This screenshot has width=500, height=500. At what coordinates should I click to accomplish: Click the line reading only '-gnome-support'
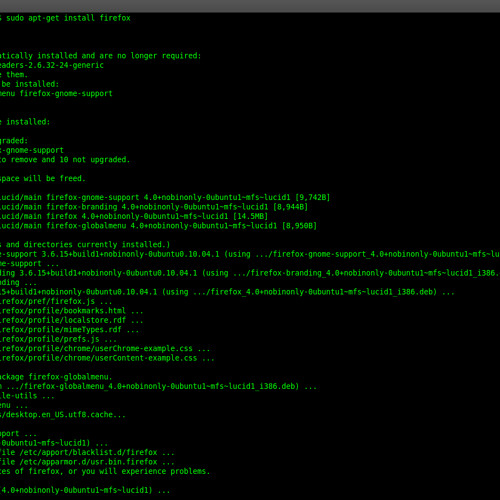pyautogui.click(x=32, y=150)
